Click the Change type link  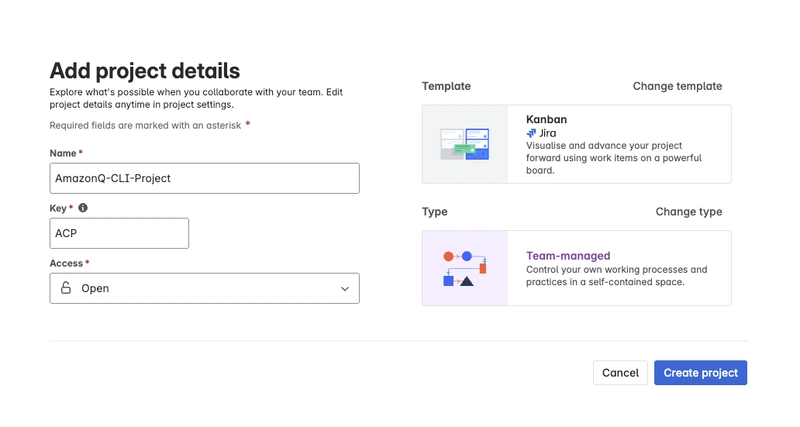tap(689, 212)
